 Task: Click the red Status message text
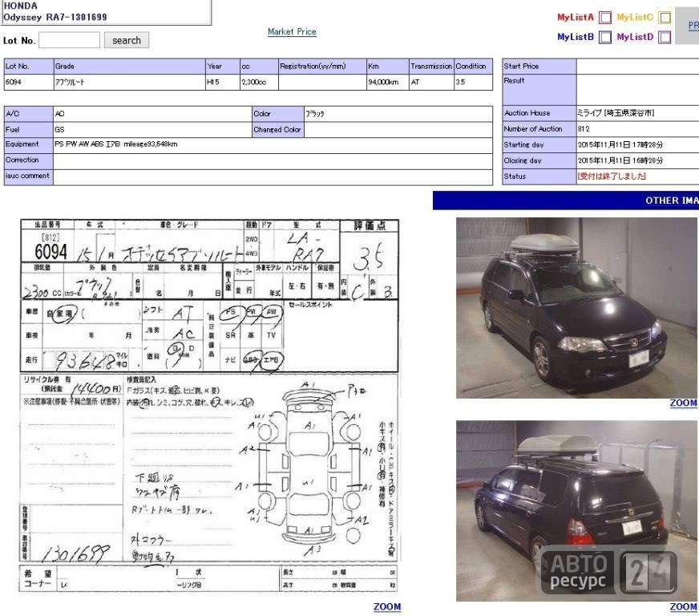(612, 176)
